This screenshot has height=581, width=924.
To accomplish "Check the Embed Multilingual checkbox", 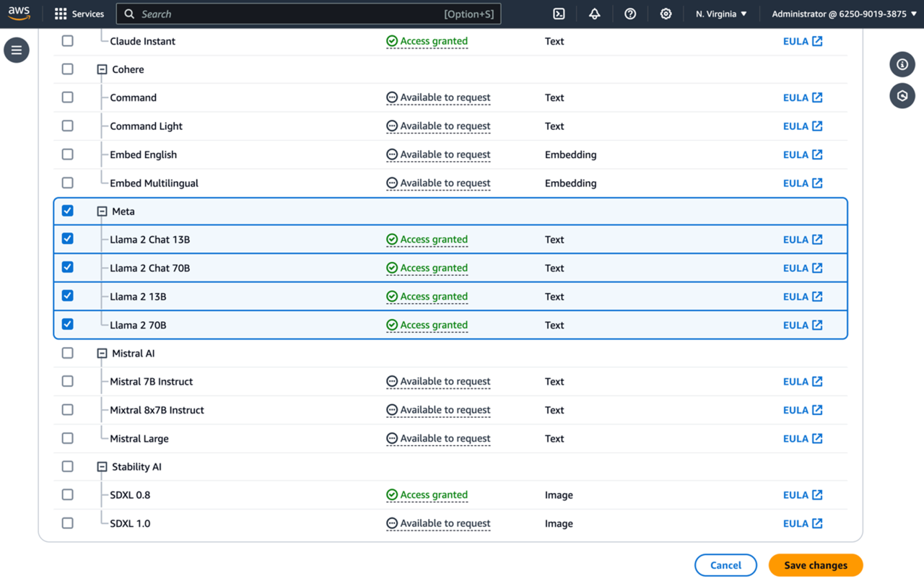I will coord(68,183).
